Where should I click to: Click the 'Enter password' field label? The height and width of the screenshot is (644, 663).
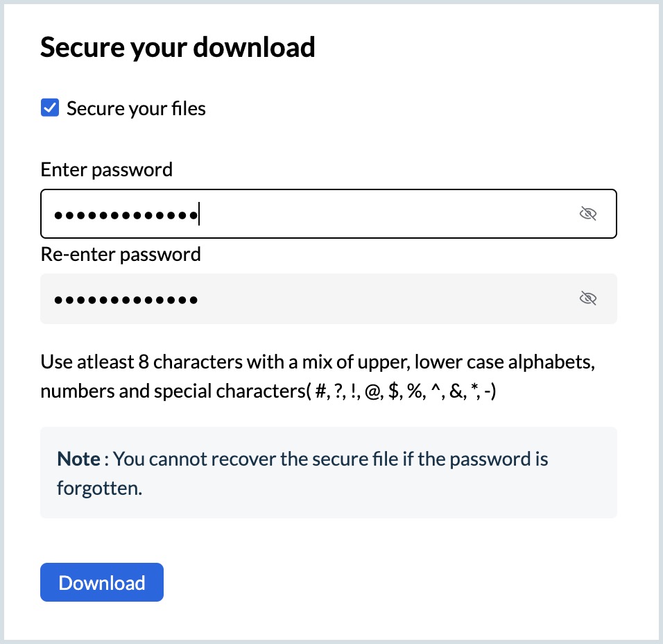point(107,169)
